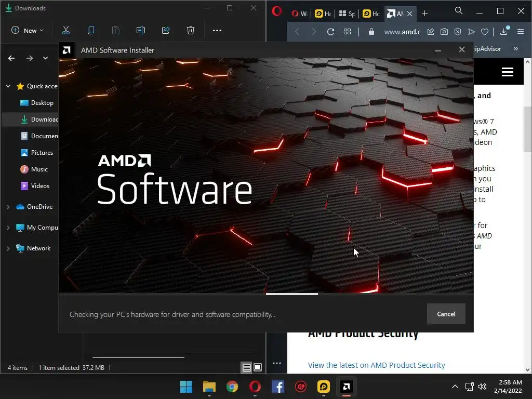Open the Windows Start menu
The width and height of the screenshot is (532, 399).
[x=186, y=387]
